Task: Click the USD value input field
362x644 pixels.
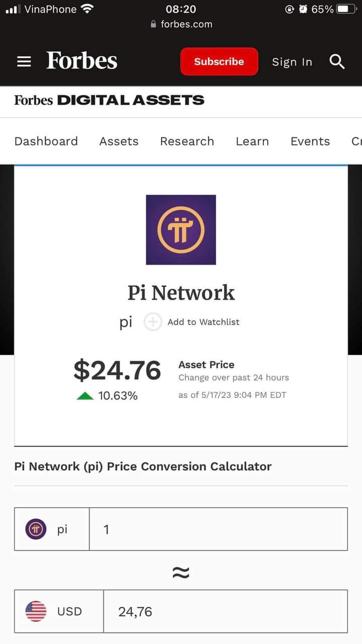Action: (225, 612)
